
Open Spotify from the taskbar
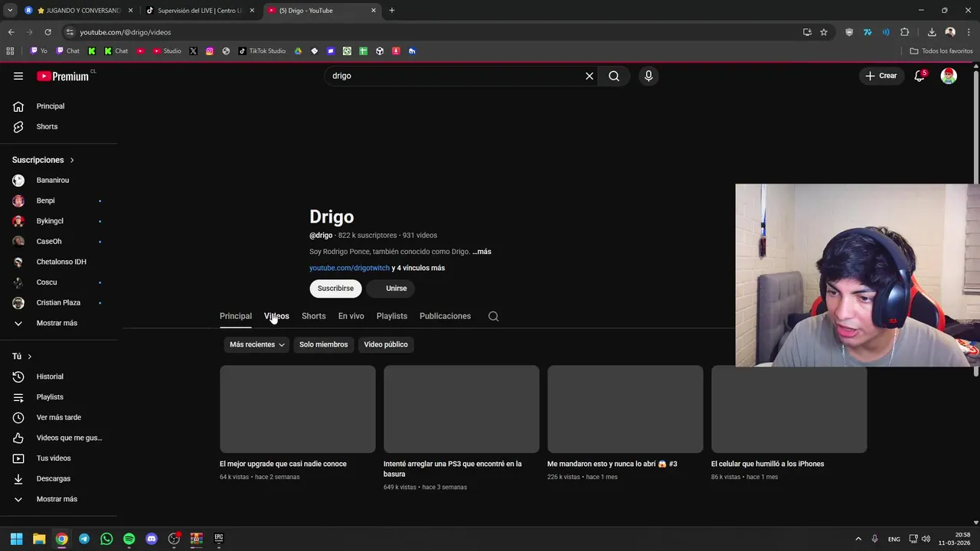[129, 539]
